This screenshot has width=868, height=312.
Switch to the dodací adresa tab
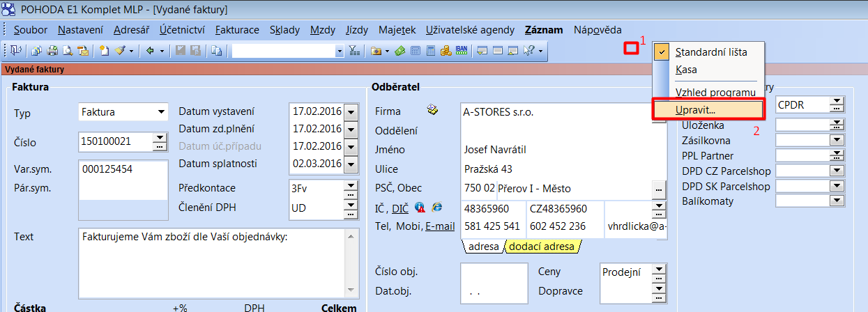pyautogui.click(x=542, y=247)
